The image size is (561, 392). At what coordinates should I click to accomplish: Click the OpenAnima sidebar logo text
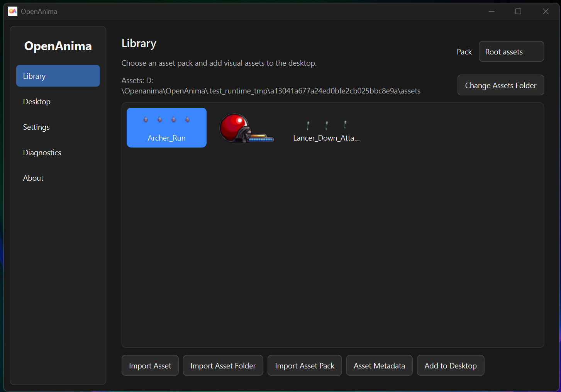coord(58,46)
